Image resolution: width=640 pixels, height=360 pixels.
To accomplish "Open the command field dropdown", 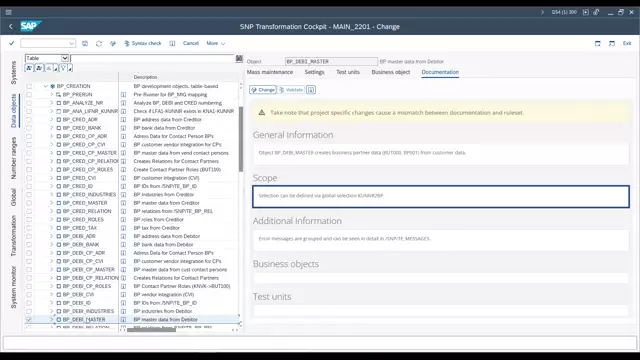I will [72, 43].
